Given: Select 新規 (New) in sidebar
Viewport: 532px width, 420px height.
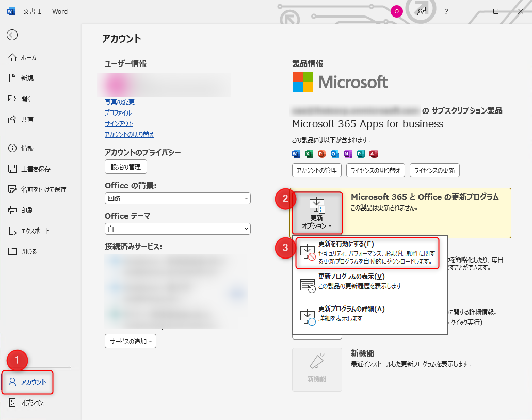Looking at the screenshot, I should tap(27, 78).
